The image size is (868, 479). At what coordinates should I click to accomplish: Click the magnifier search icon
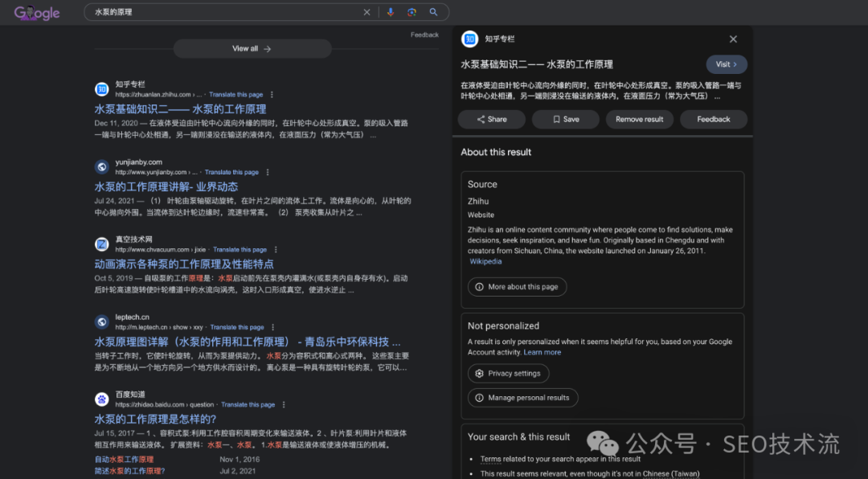point(433,12)
